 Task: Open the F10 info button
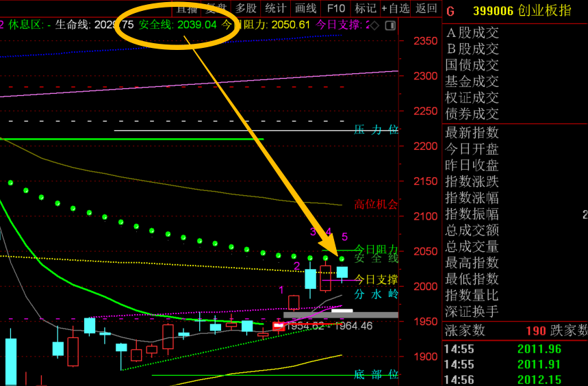click(335, 8)
